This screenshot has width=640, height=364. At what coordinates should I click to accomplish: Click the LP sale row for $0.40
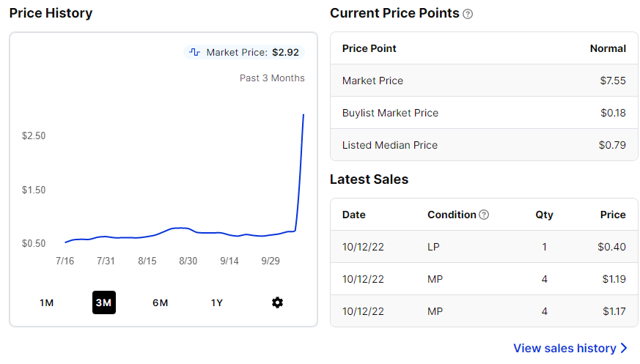pos(484,247)
